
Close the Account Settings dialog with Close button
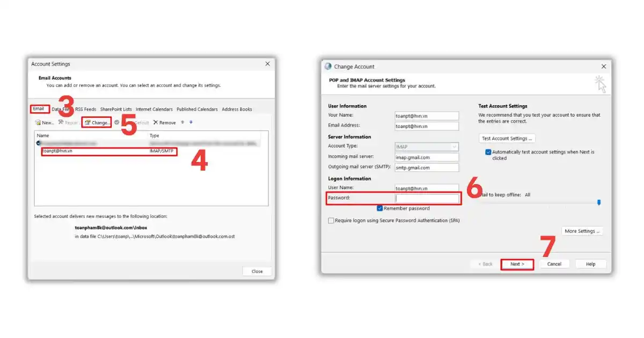257,271
